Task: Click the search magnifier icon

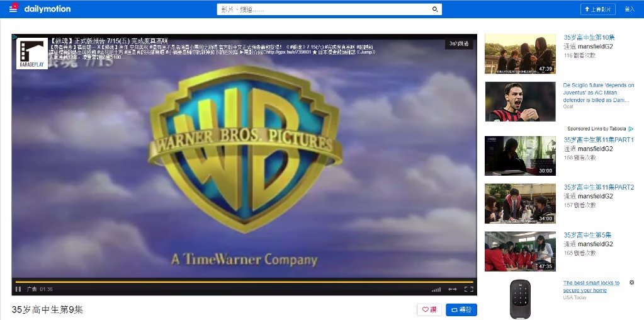Action: [x=435, y=9]
